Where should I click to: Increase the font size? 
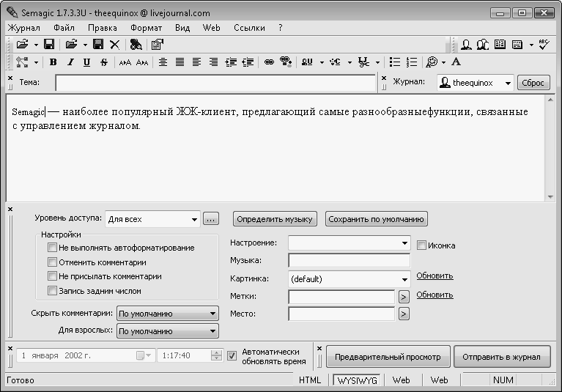(x=125, y=63)
